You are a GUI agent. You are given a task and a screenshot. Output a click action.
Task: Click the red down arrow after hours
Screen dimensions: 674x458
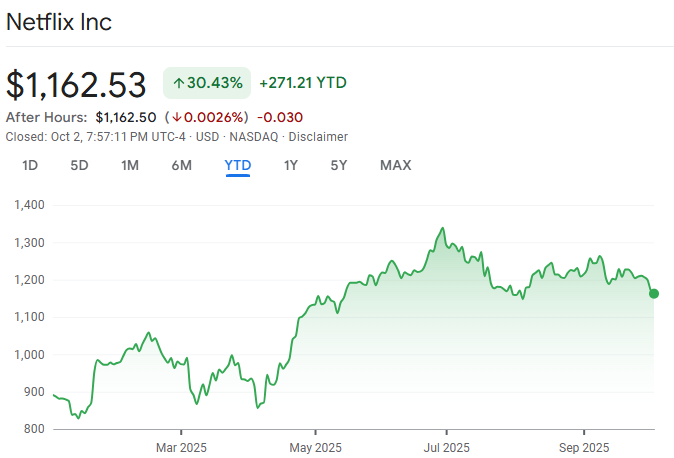point(175,117)
